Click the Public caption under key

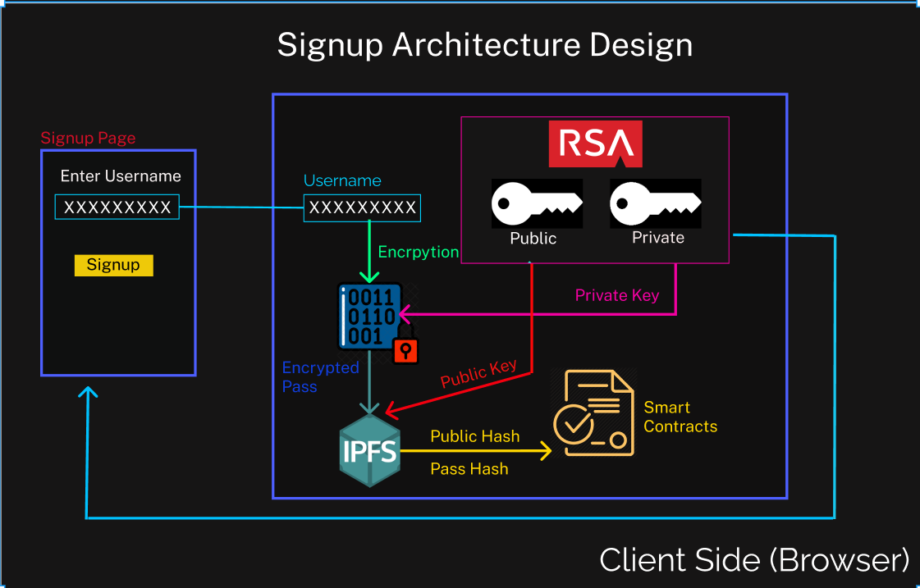click(x=533, y=238)
